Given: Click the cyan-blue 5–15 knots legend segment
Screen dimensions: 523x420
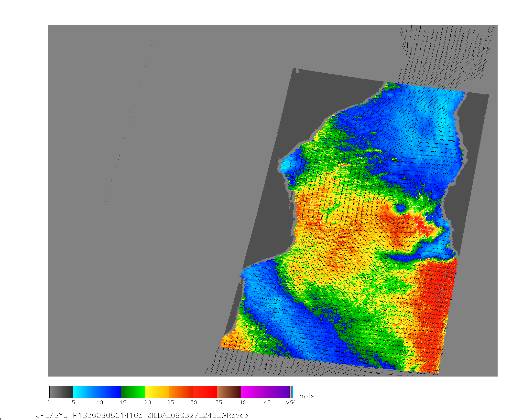Looking at the screenshot, I should point(97,392).
